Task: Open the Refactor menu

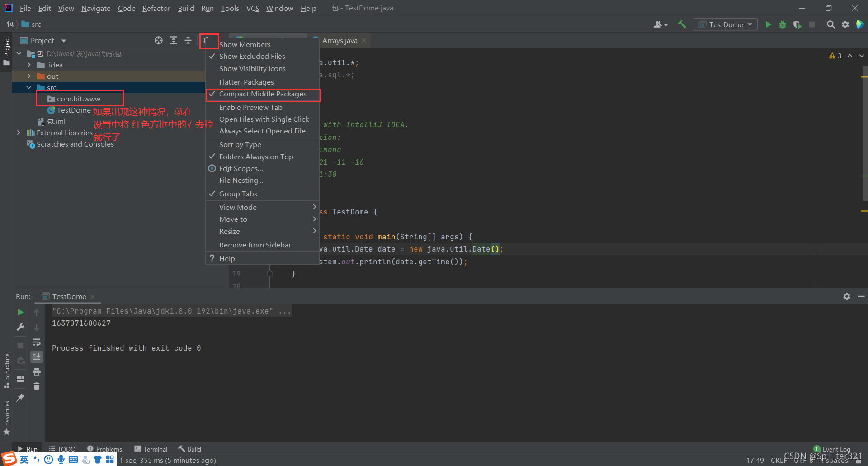Action: pyautogui.click(x=156, y=8)
